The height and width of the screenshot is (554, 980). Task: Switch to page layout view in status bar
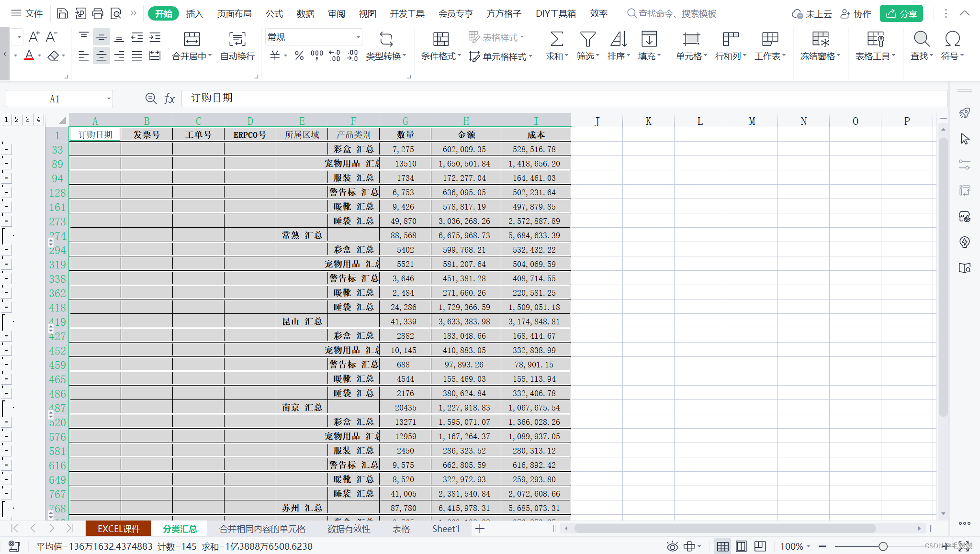741,546
